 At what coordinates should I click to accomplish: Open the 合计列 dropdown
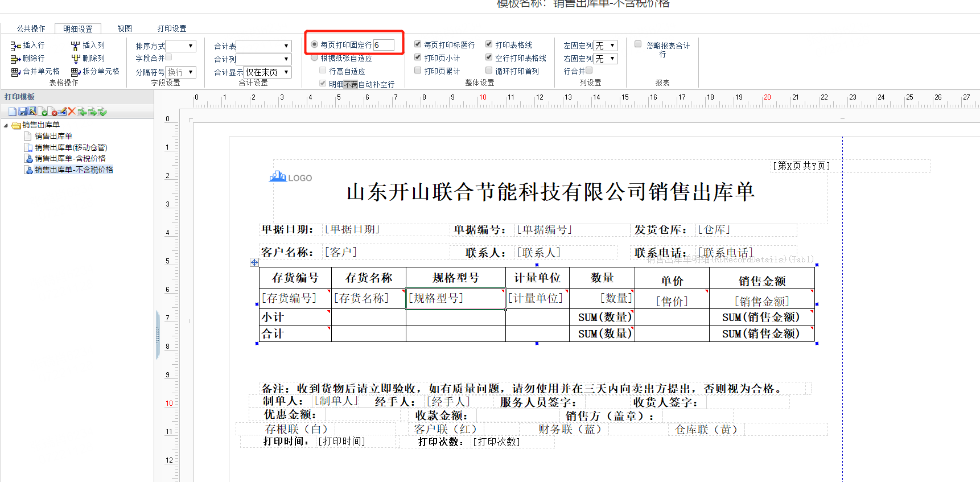[x=263, y=59]
